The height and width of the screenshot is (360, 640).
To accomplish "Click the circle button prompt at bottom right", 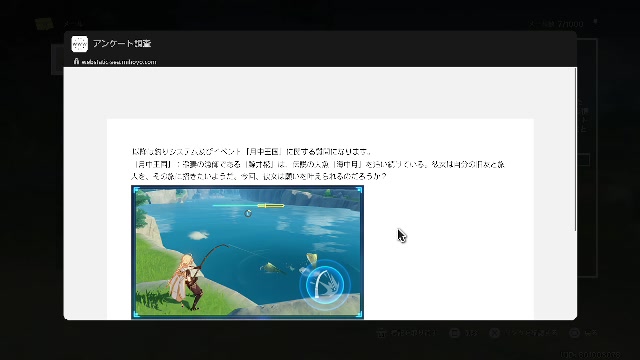I will click(574, 333).
